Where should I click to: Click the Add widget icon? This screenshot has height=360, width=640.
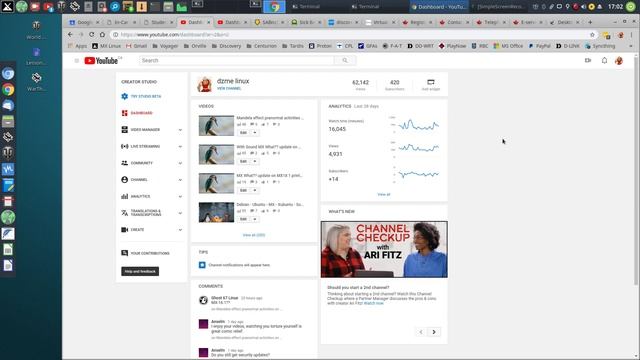pos(431,82)
